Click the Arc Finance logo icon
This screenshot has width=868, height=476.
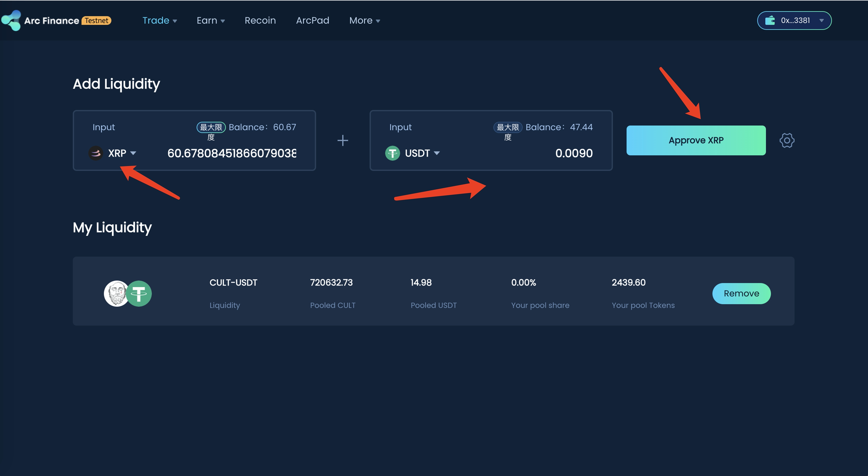pos(11,20)
